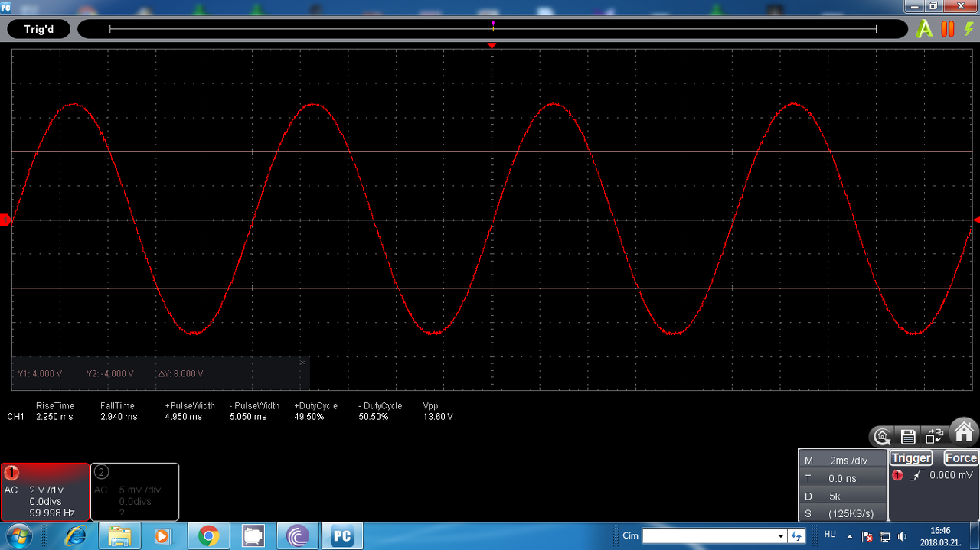Click the -PulseWidth measurement 5.050 ms
Image resolution: width=980 pixels, height=550 pixels.
248,417
